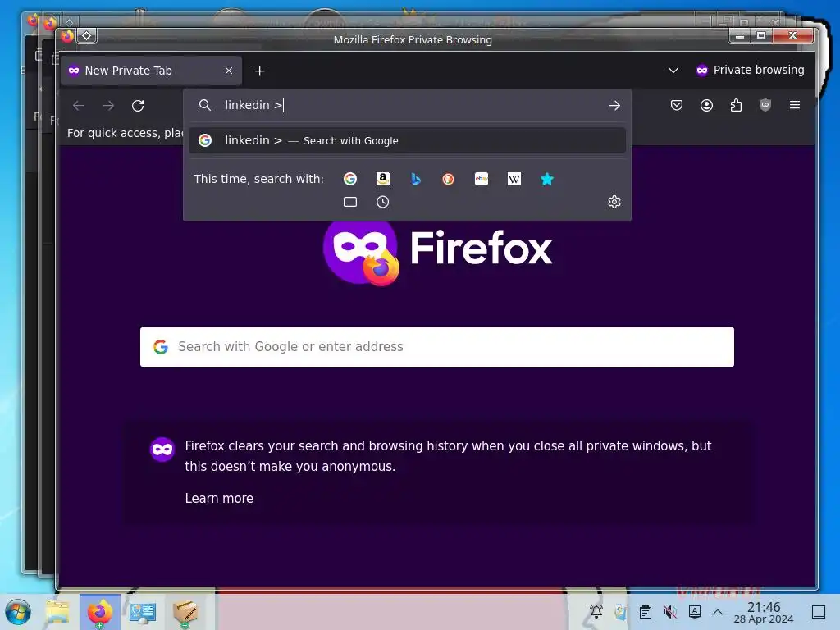The width and height of the screenshot is (840, 630).
Task: Open the Firefox account icon
Action: (706, 105)
